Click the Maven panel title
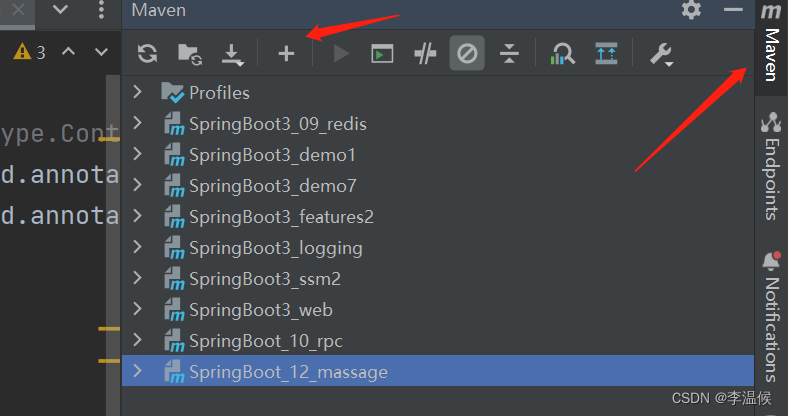 (159, 10)
